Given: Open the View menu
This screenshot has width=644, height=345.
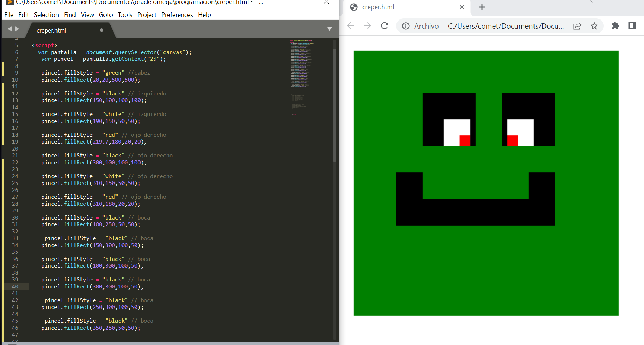Looking at the screenshot, I should [x=87, y=15].
